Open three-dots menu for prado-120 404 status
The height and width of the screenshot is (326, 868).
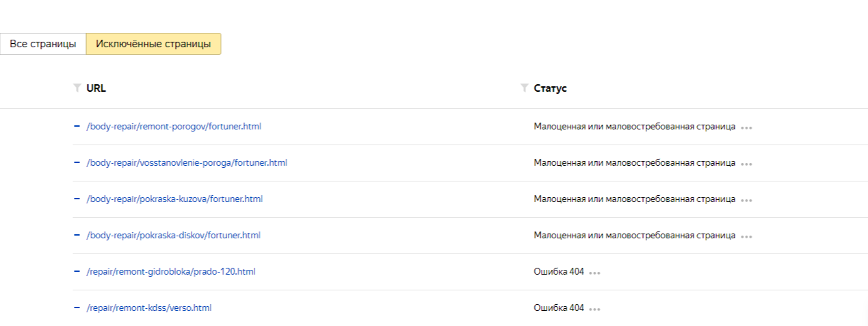coord(594,273)
